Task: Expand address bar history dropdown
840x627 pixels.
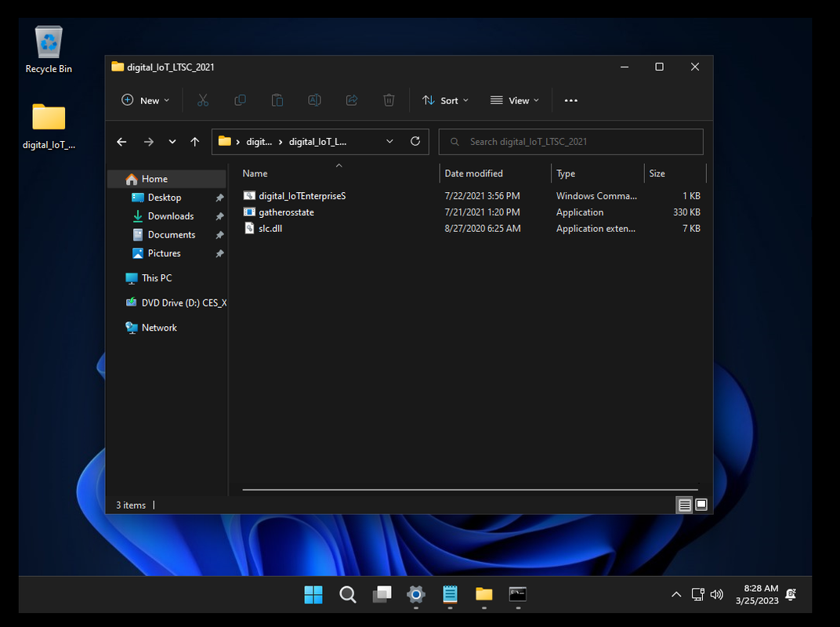Action: coord(389,142)
